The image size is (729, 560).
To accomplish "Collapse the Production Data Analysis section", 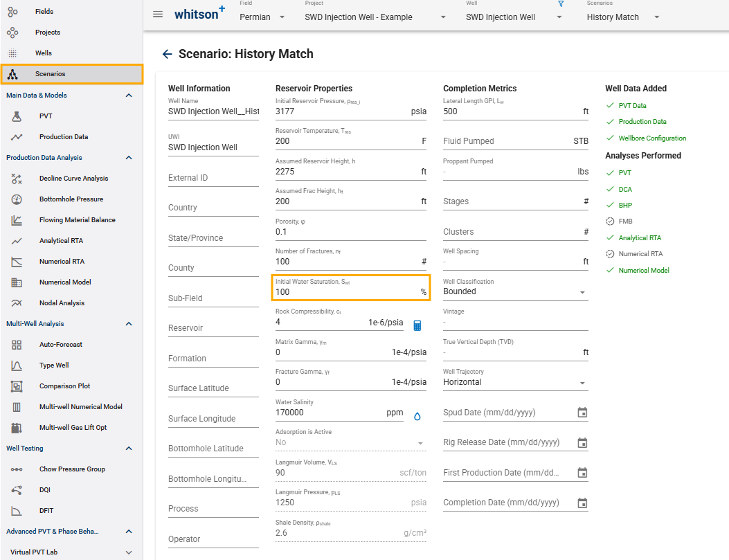I will coord(129,158).
